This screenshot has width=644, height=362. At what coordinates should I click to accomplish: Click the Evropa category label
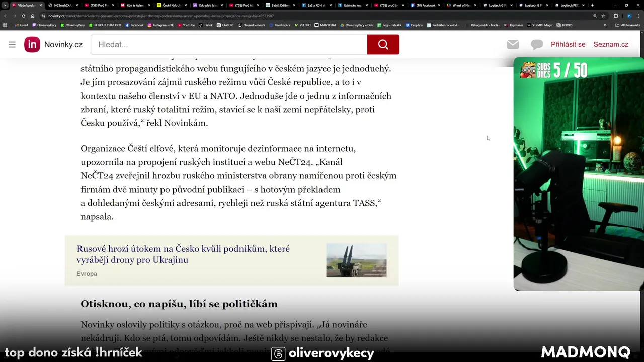click(87, 274)
